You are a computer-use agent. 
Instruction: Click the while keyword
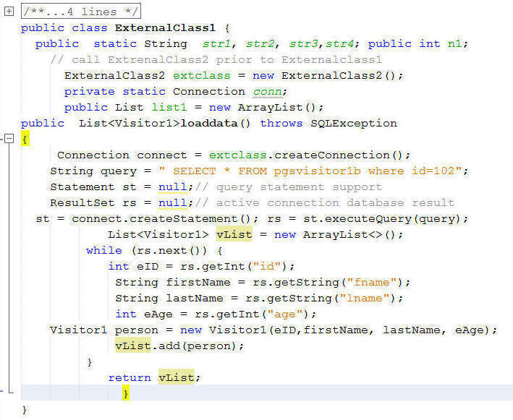click(104, 250)
